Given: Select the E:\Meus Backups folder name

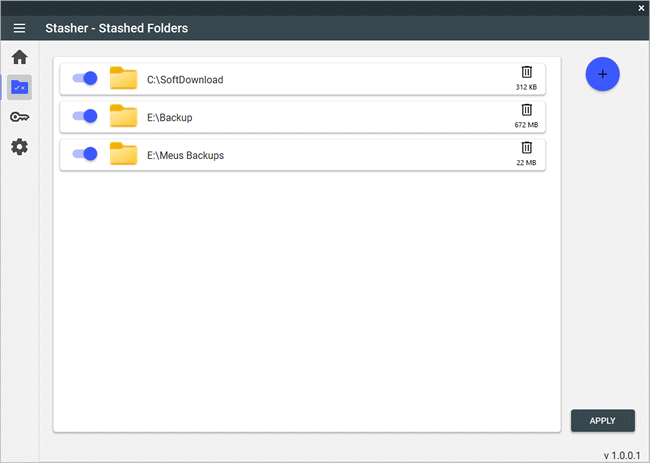Looking at the screenshot, I should [185, 155].
